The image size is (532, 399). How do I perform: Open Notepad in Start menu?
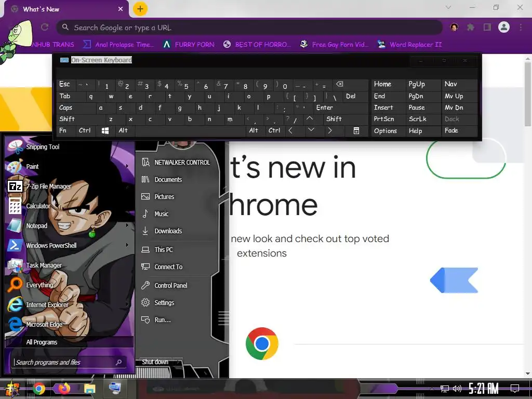(x=68, y=225)
